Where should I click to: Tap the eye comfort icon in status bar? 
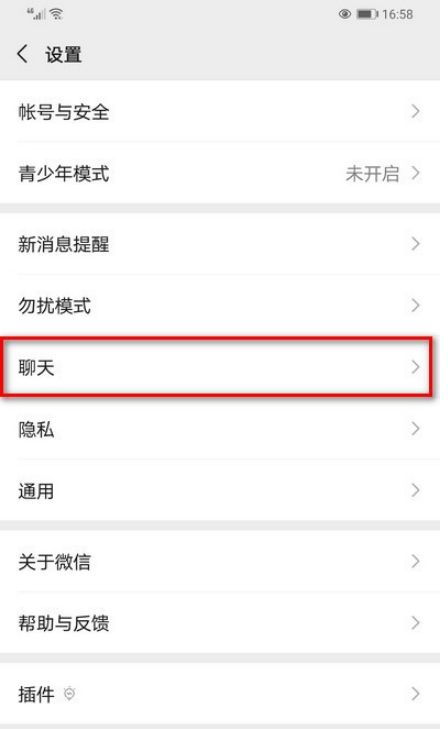pos(344,14)
